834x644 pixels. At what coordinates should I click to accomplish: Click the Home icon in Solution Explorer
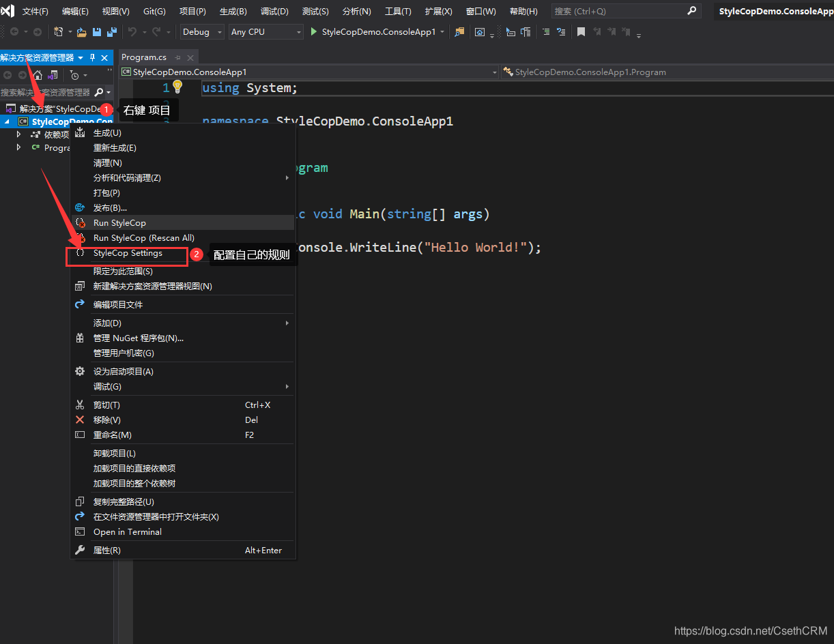click(x=38, y=75)
